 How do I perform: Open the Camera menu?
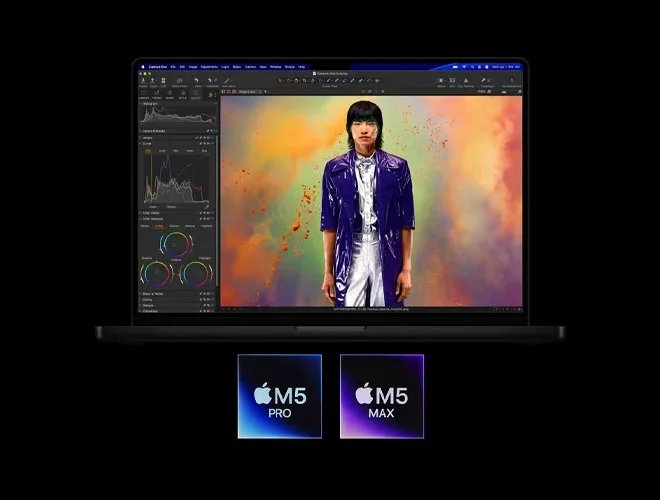pyautogui.click(x=250, y=67)
